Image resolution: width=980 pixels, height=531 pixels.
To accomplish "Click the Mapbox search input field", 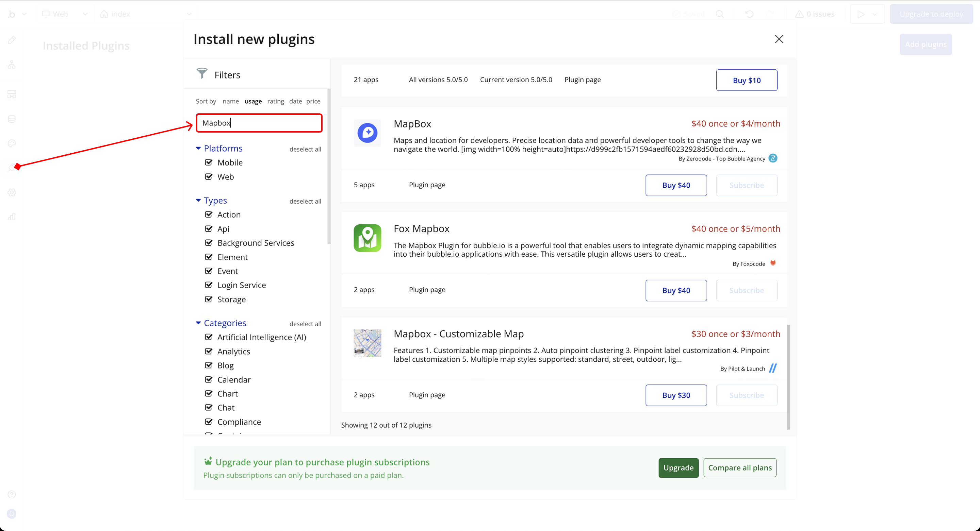I will point(259,123).
